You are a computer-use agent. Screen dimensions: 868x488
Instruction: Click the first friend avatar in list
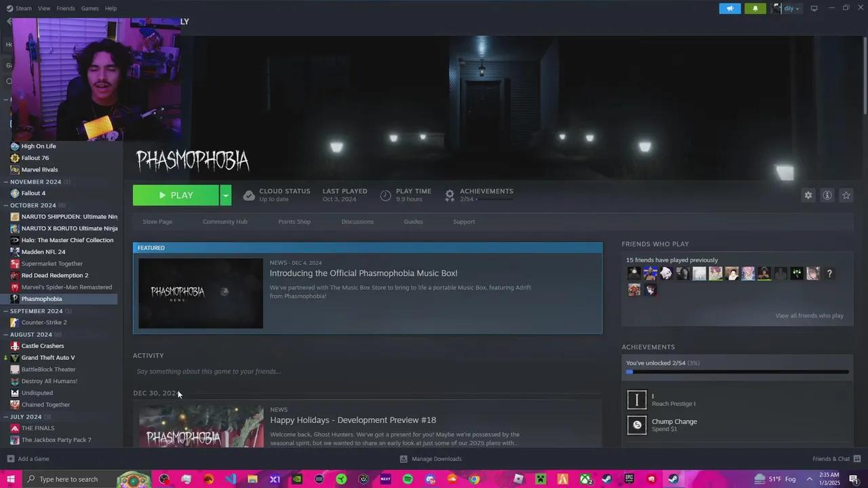coord(634,274)
